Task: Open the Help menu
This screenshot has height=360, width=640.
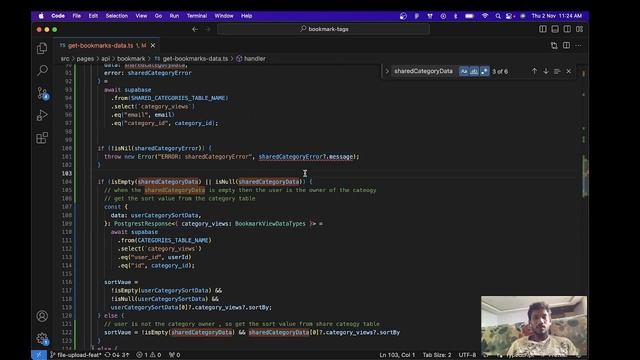Action: coord(247,16)
